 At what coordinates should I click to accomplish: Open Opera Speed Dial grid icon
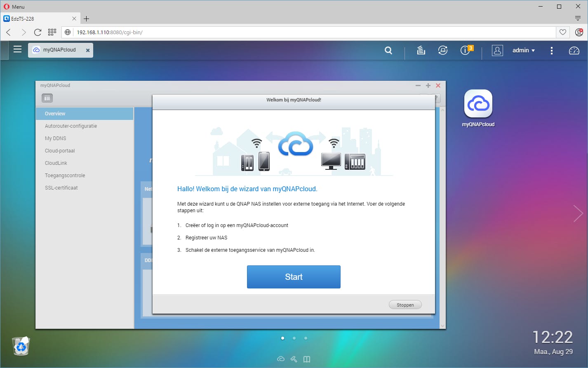52,32
